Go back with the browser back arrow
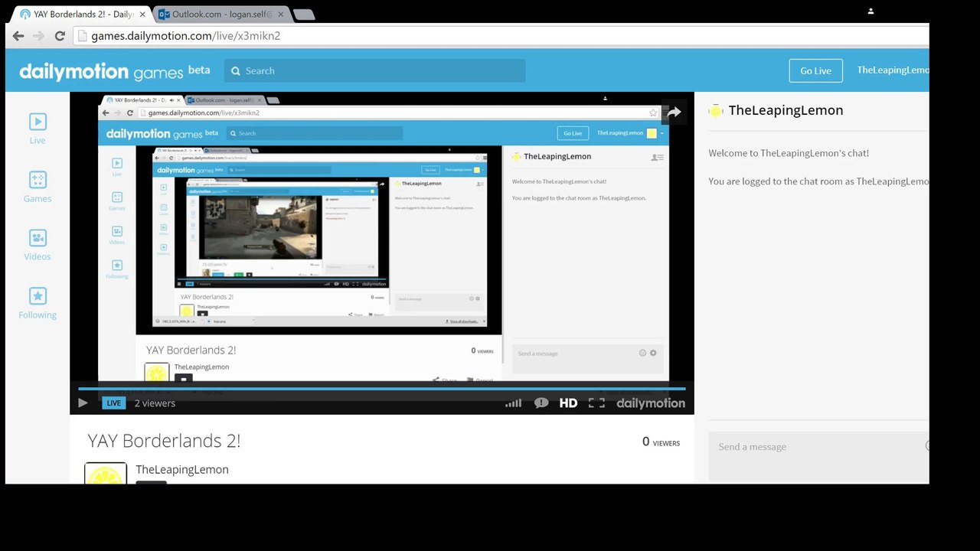Viewport: 980px width, 551px height. (18, 36)
